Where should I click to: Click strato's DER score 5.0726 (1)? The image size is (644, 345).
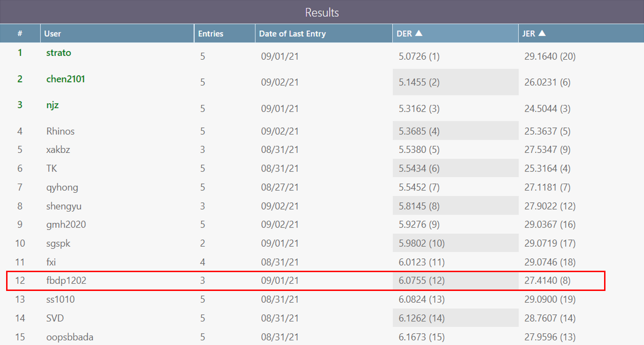(419, 56)
